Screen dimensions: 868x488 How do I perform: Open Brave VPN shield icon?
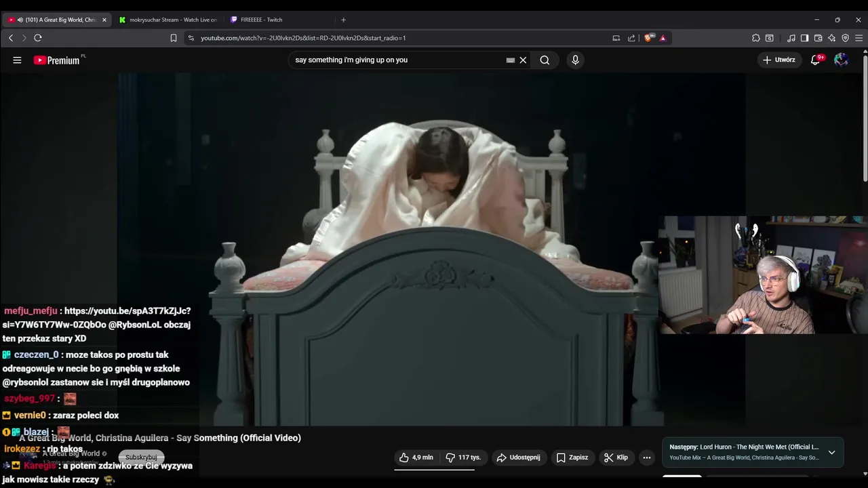pyautogui.click(x=846, y=38)
